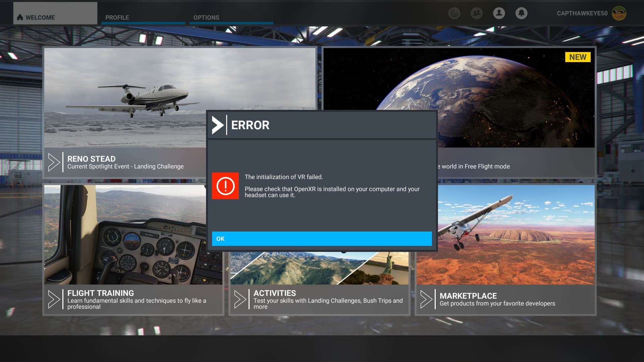Dismiss the VR error with OK
The image size is (644, 362).
click(x=321, y=239)
